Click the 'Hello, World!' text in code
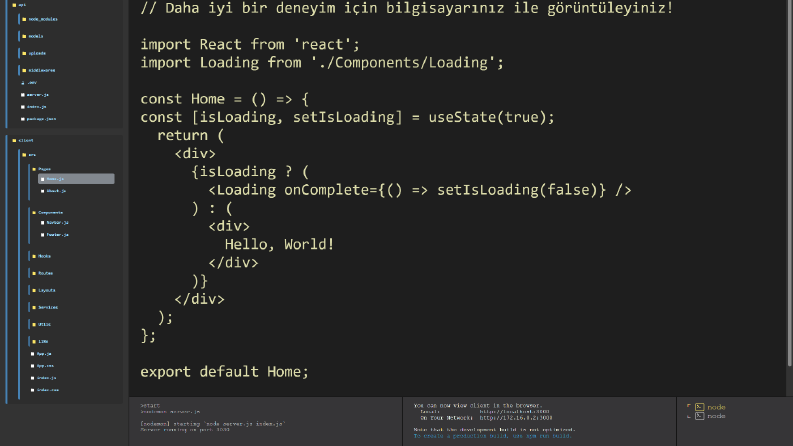The image size is (793, 446). 279,244
